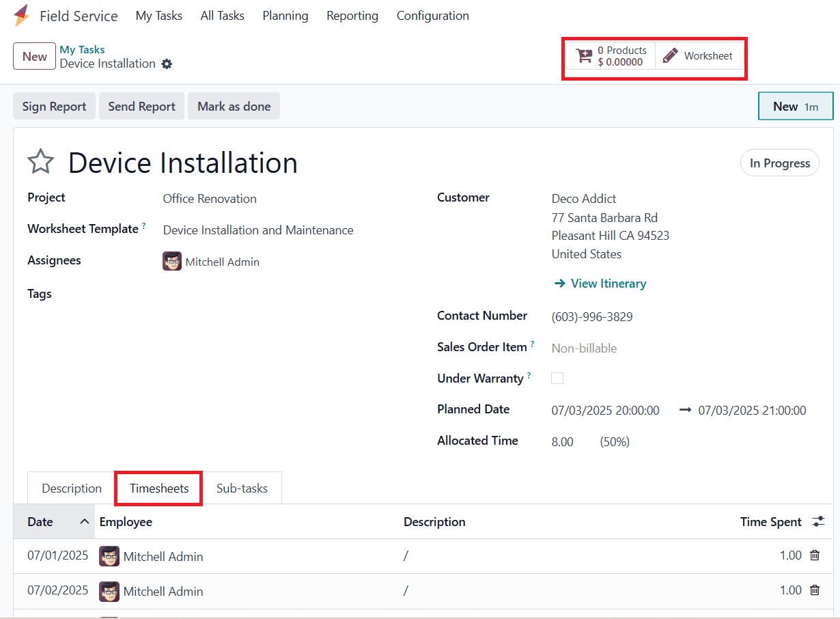Open column options in the timesheet table

point(818,522)
